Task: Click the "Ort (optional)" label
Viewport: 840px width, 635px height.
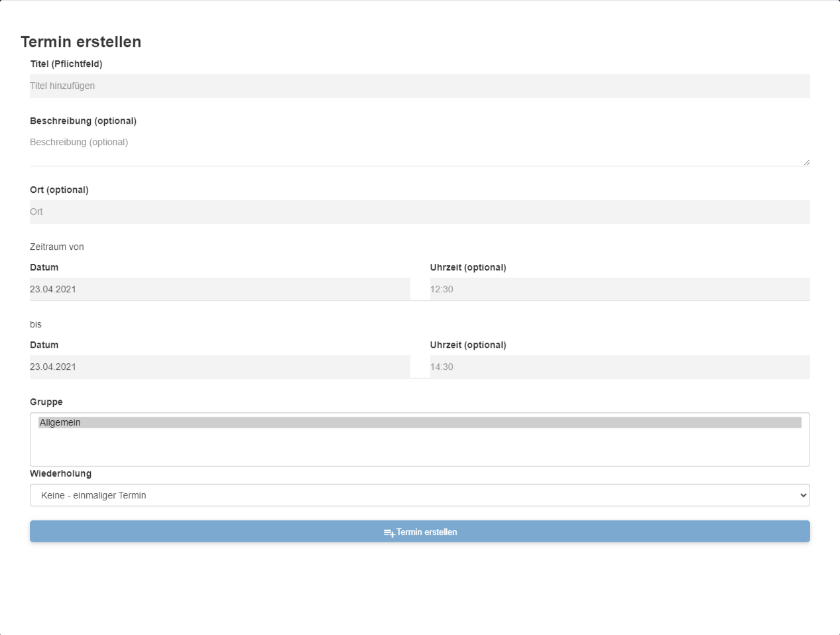Action: point(59,190)
